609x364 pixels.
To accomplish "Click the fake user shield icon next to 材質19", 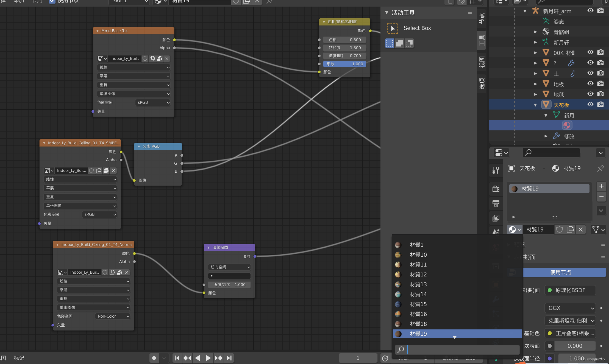I will click(x=560, y=229).
